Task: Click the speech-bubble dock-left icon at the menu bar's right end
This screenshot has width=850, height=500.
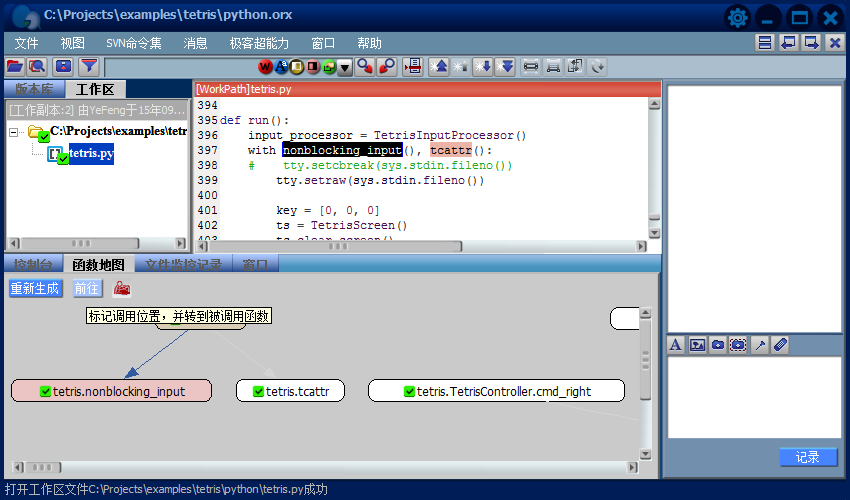Action: 788,43
